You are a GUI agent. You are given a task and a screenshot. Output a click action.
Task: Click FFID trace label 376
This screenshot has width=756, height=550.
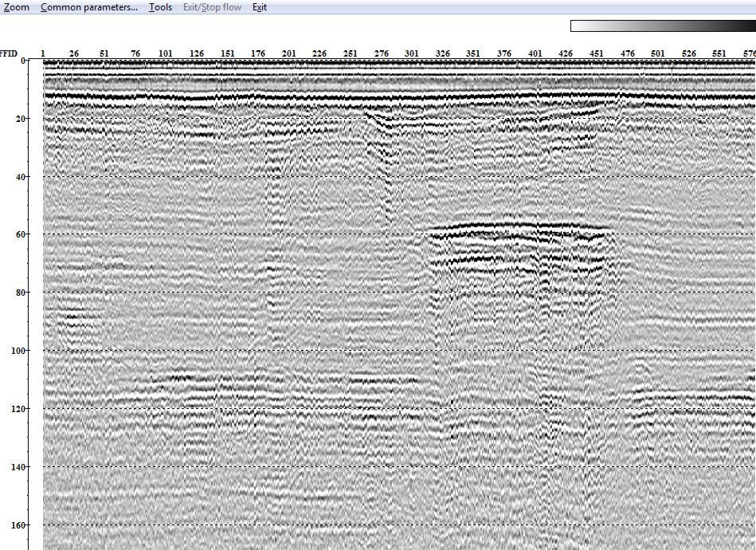[504, 53]
